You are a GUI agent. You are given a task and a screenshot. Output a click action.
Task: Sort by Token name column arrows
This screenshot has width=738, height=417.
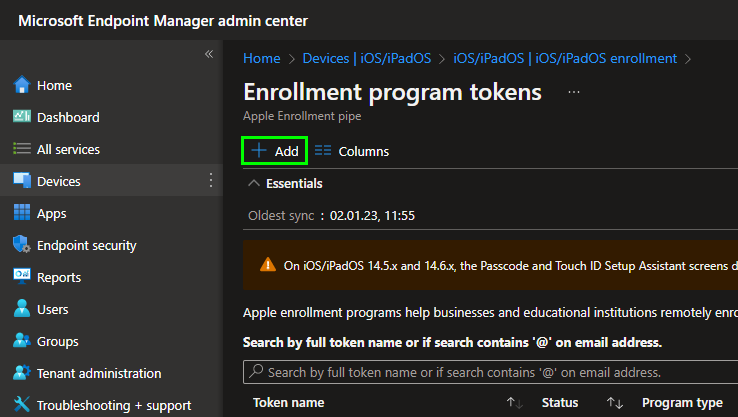[x=515, y=403]
